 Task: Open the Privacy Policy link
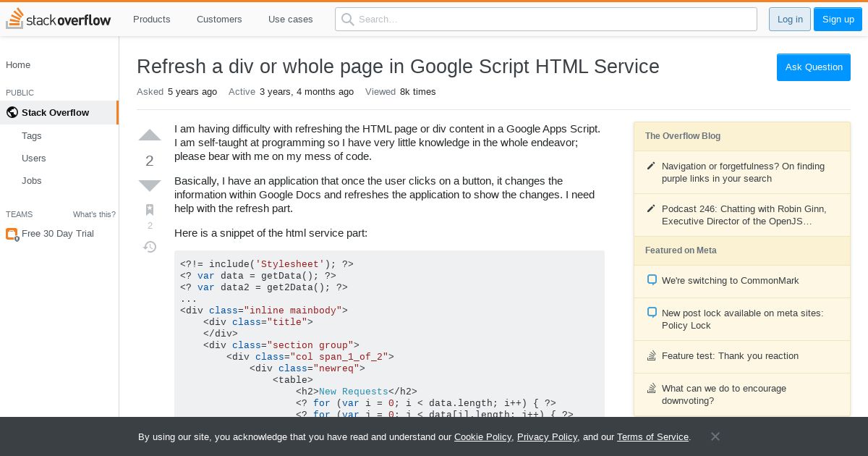(547, 436)
